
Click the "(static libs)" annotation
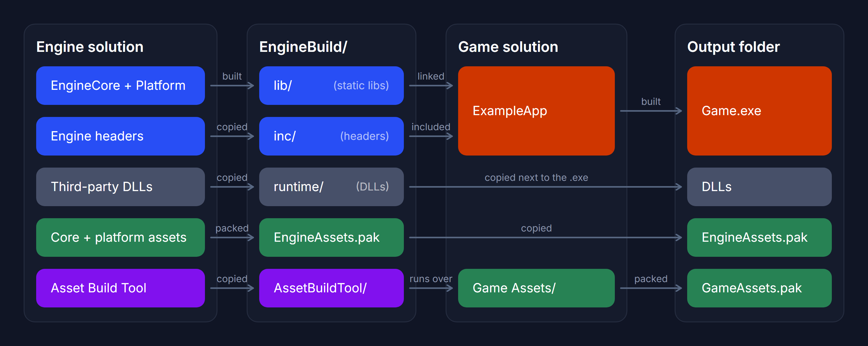361,86
